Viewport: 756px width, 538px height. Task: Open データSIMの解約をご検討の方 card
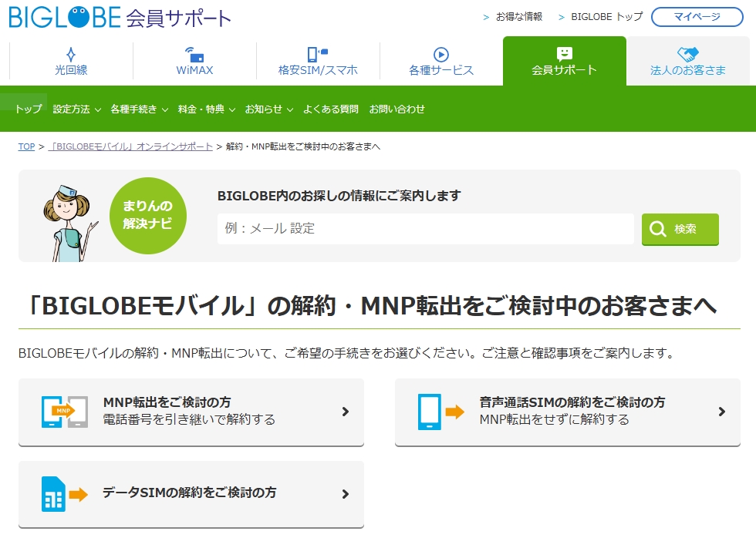pos(191,495)
